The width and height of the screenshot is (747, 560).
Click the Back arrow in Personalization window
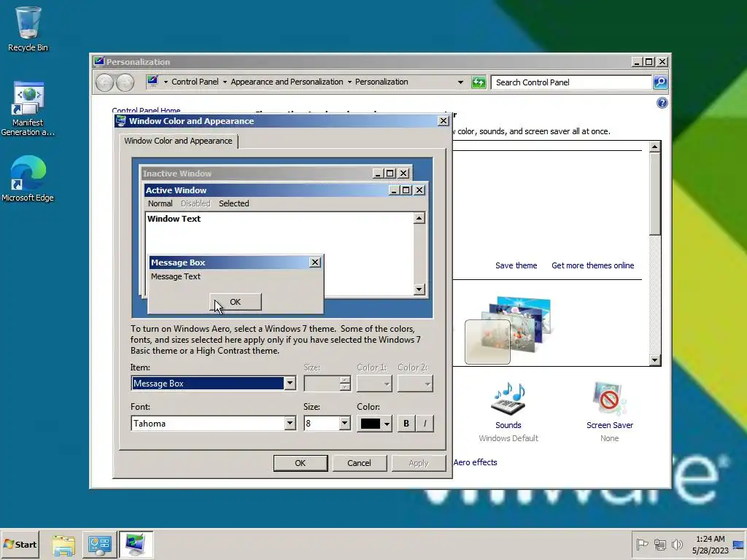click(104, 82)
